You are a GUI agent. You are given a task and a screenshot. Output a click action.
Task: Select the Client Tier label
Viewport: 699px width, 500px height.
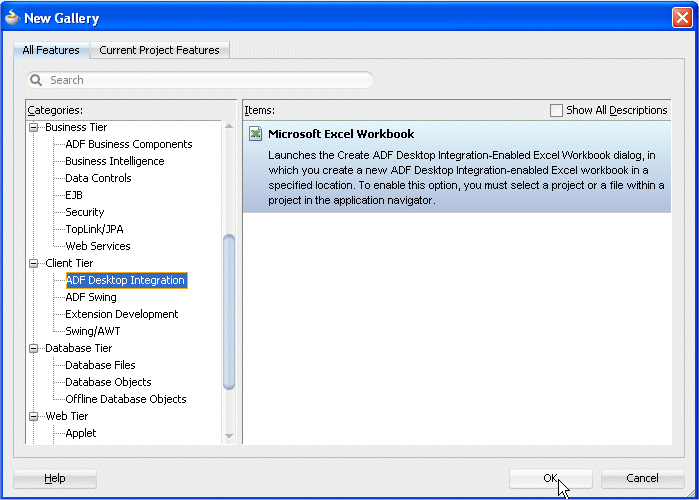(69, 263)
